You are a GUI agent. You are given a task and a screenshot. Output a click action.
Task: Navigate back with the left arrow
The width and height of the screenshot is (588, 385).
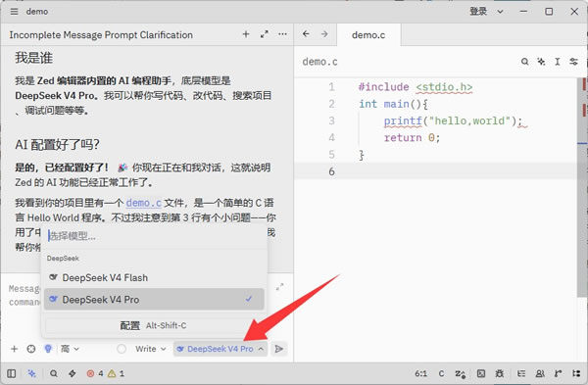click(306, 34)
